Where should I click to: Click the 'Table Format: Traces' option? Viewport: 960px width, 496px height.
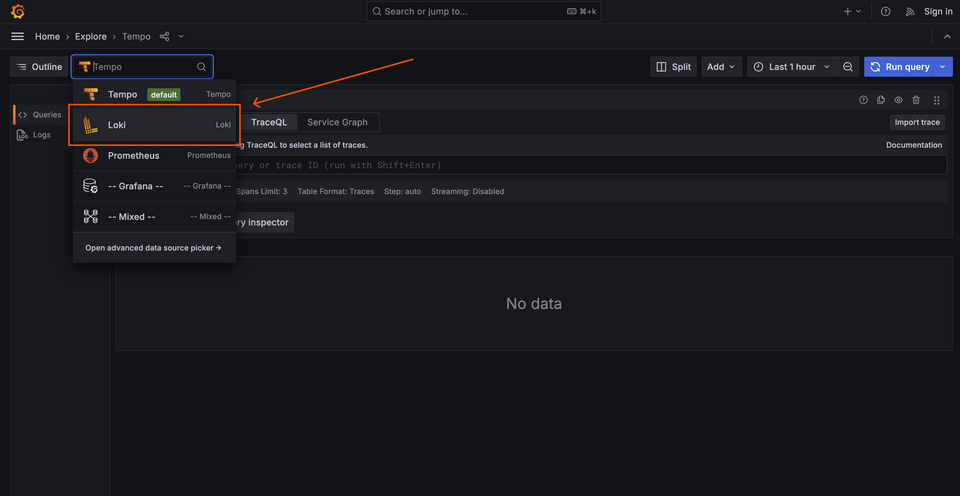[x=336, y=192]
